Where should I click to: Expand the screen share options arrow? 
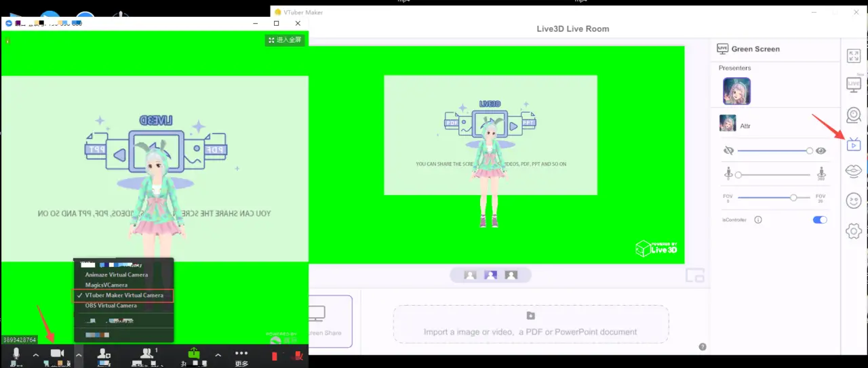(218, 354)
